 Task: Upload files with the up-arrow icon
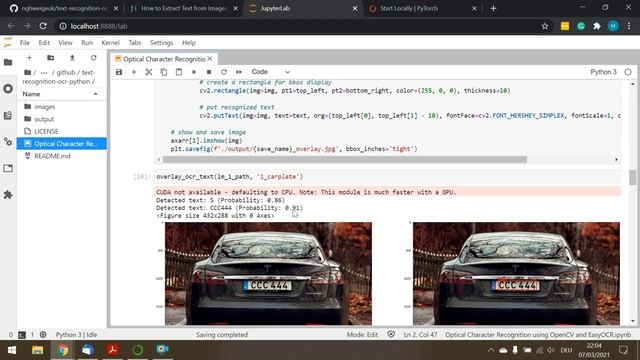tap(72, 58)
